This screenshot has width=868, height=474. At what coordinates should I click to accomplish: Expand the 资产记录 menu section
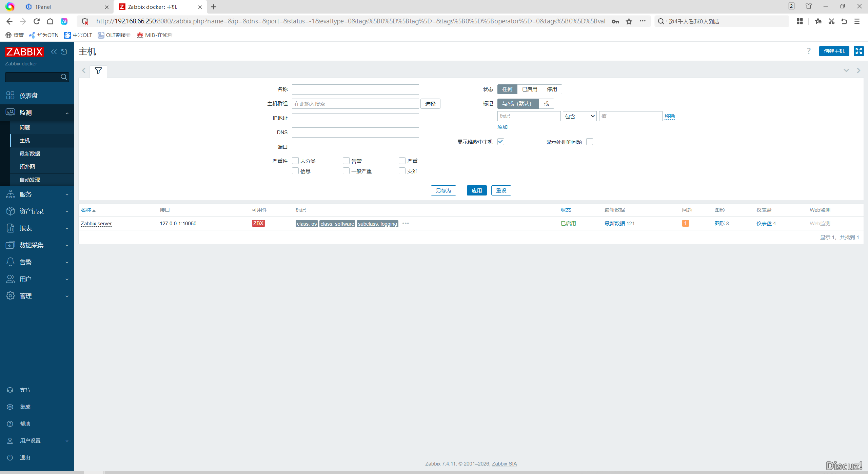pos(37,211)
